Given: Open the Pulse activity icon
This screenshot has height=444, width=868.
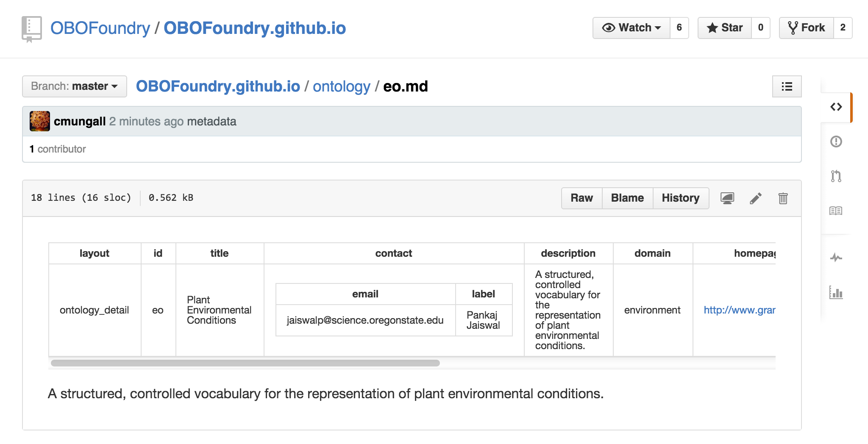Looking at the screenshot, I should point(836,258).
